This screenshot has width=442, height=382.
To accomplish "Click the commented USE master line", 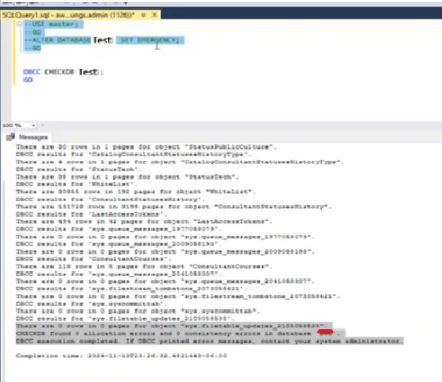I will tap(53, 24).
